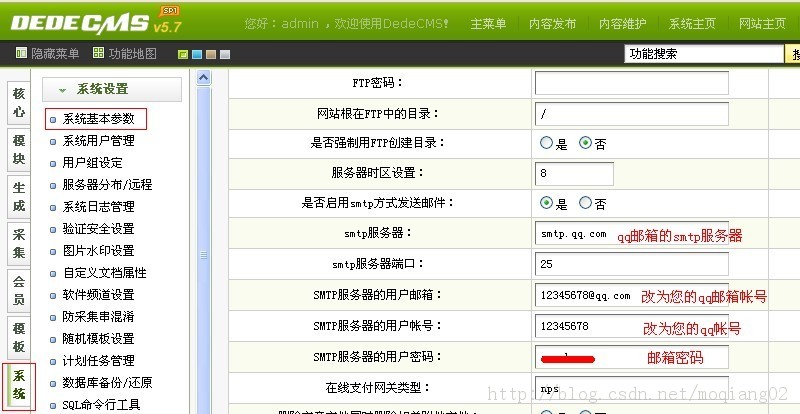
Task: Select the tan skin color swatch
Action: [x=211, y=54]
